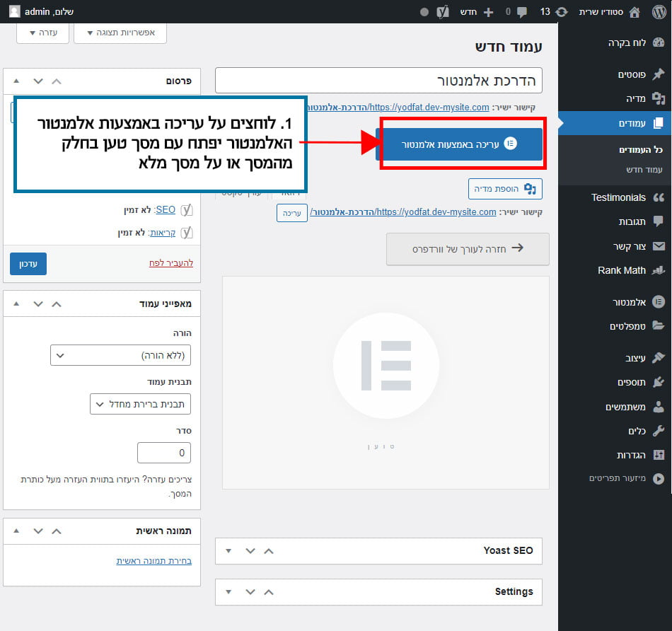Click the page title input field
Screen dimensions: 672x631
tap(378, 81)
